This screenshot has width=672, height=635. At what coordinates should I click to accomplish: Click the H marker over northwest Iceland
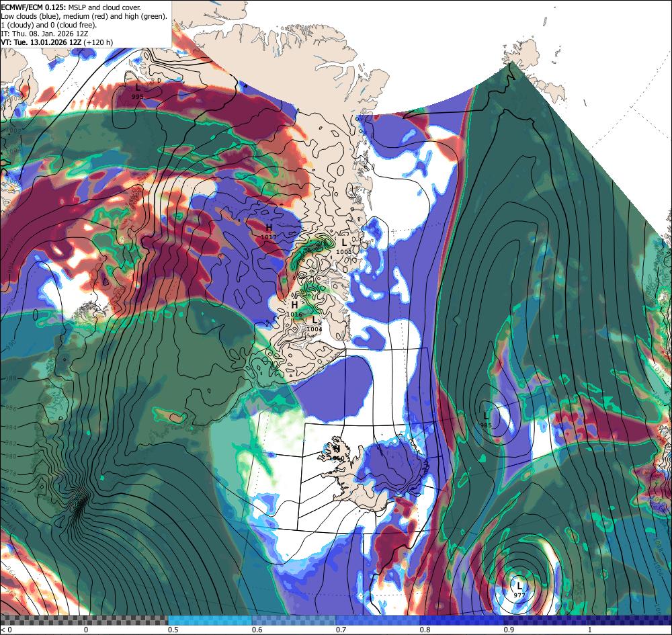click(x=337, y=449)
